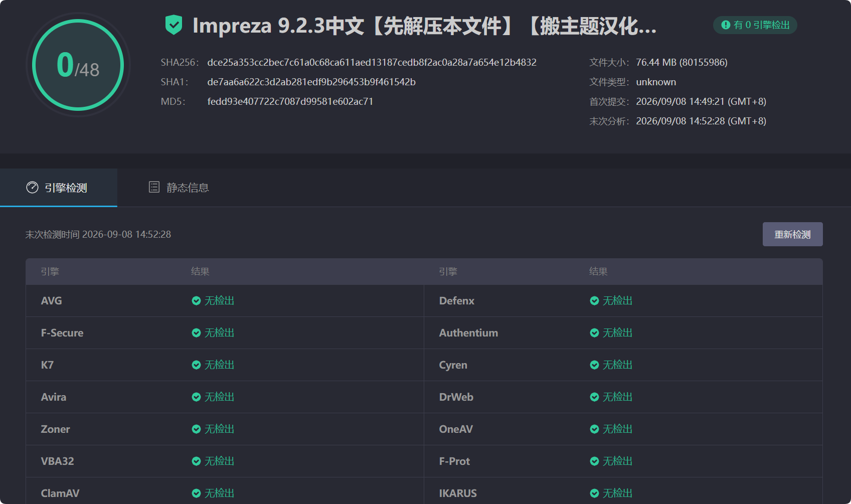Click the DrWeb engine name
The width and height of the screenshot is (851, 504).
click(456, 397)
